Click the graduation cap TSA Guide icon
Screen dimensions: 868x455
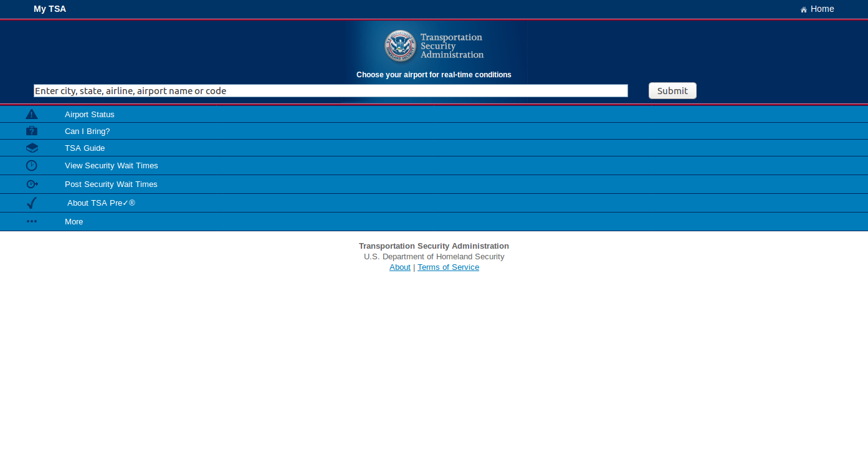tap(32, 148)
